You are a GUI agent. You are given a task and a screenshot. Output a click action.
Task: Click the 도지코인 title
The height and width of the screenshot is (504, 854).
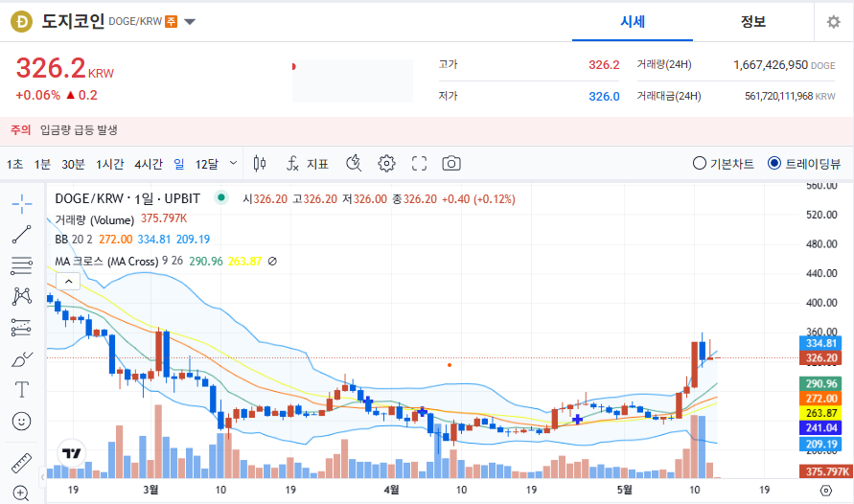tap(73, 21)
